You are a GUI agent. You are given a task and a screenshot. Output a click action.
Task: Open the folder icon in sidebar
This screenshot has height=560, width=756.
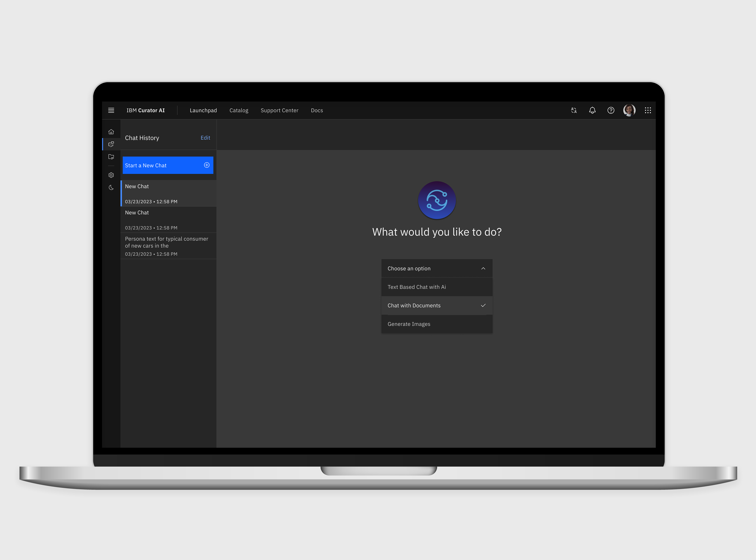point(111,157)
